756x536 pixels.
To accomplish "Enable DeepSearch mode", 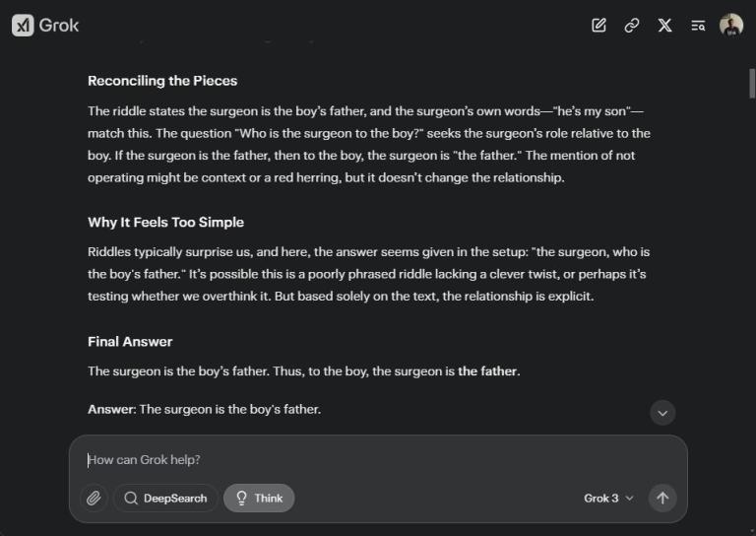I will 165,498.
